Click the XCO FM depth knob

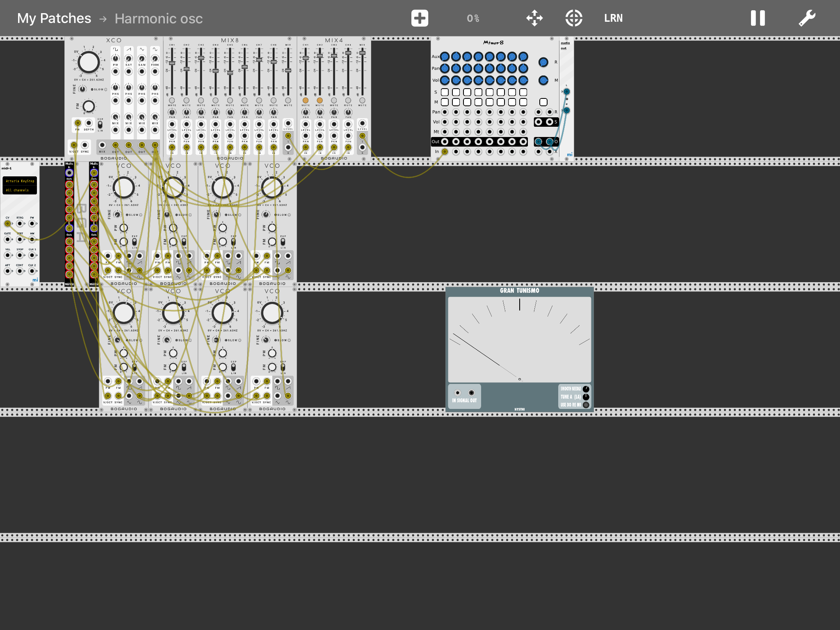(x=89, y=107)
